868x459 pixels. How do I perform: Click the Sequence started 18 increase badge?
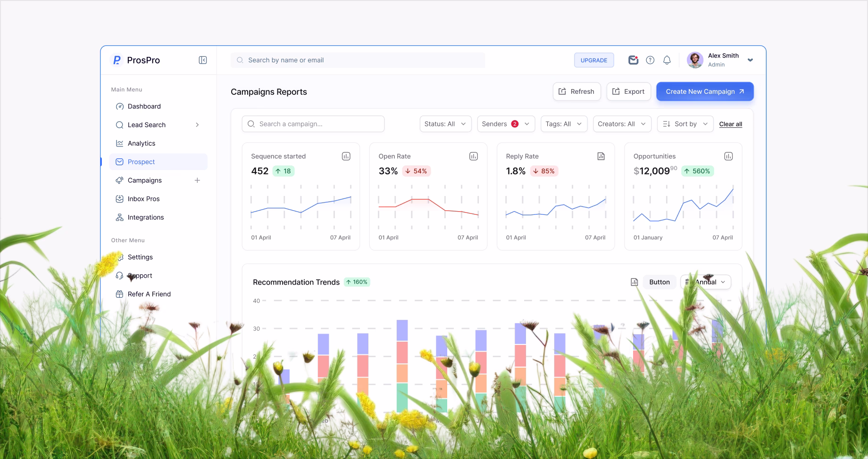click(284, 171)
